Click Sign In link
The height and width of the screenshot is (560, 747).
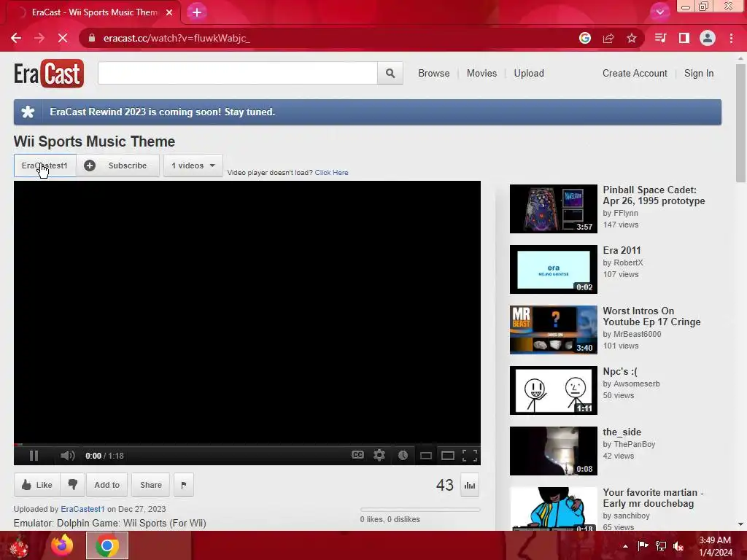699,74
